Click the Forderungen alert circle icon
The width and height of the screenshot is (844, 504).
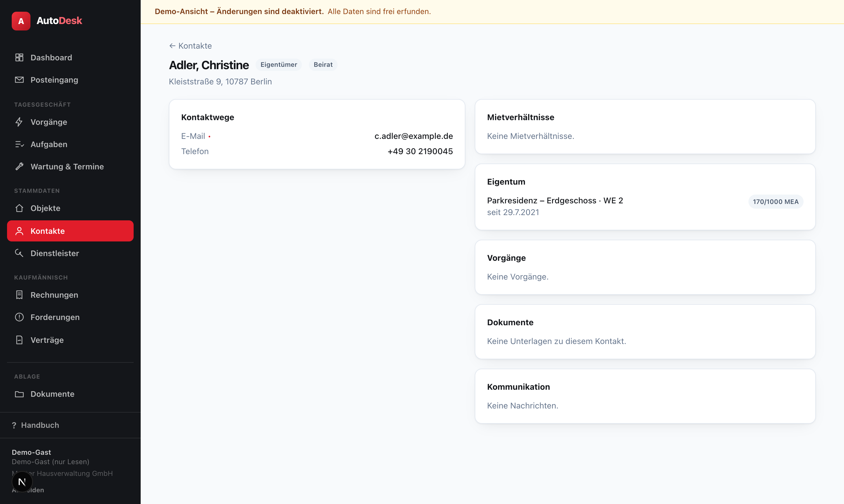[x=19, y=317]
